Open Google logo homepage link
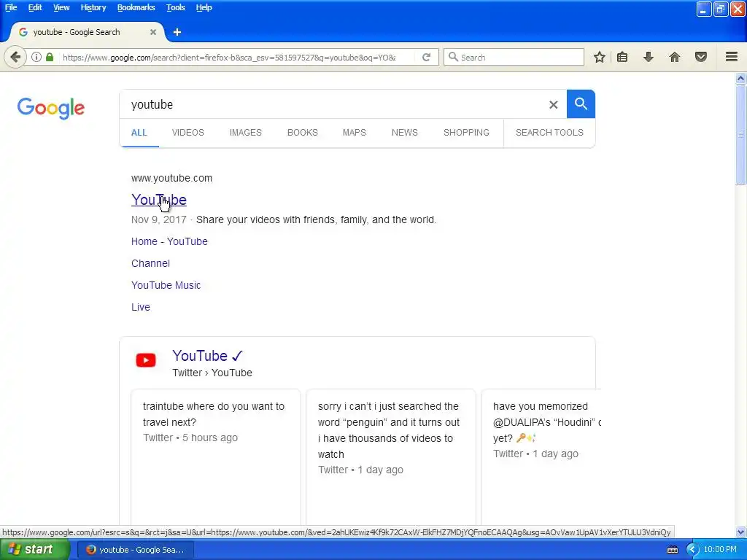 click(51, 109)
